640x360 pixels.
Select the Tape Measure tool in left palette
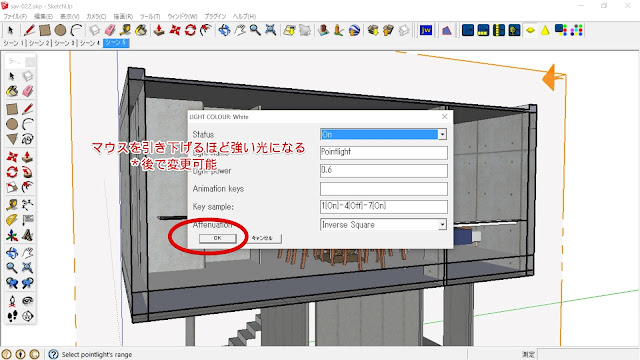[12, 204]
